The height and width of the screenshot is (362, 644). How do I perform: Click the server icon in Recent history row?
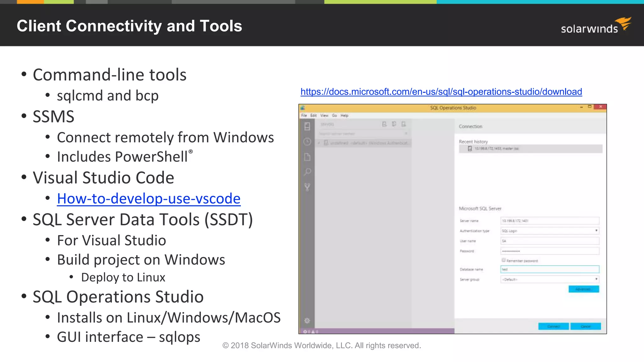tap(470, 149)
